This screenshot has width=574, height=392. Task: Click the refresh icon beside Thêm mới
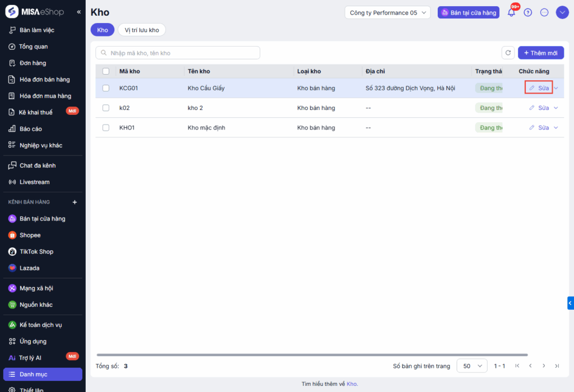point(508,53)
